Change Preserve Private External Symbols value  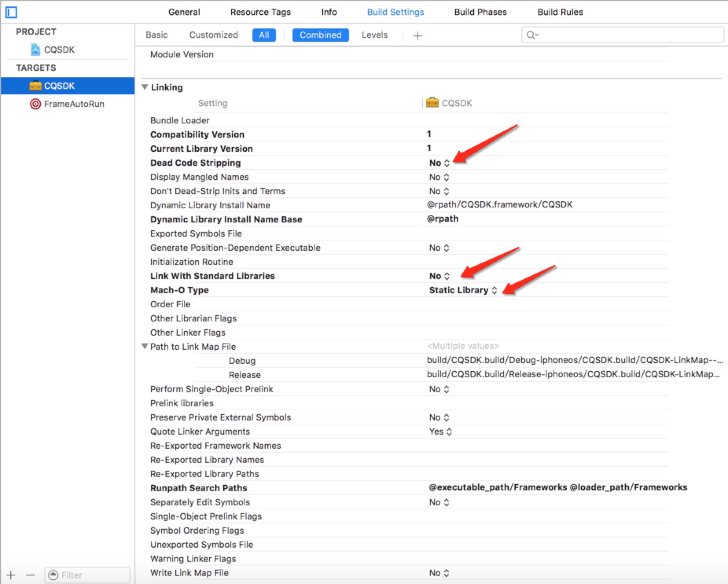[439, 417]
